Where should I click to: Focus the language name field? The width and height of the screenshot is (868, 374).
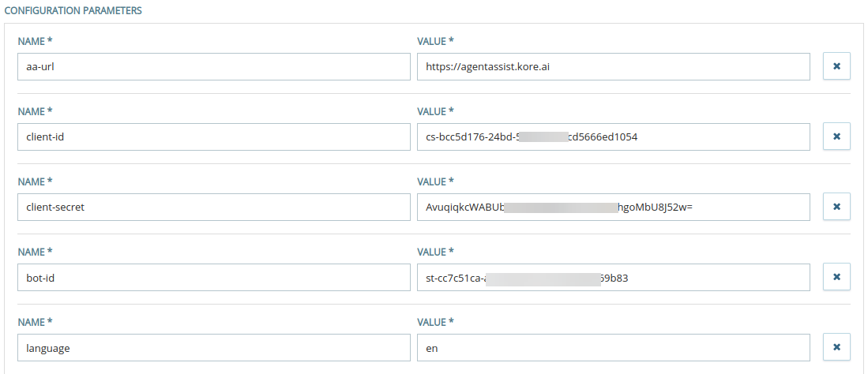[209, 347]
